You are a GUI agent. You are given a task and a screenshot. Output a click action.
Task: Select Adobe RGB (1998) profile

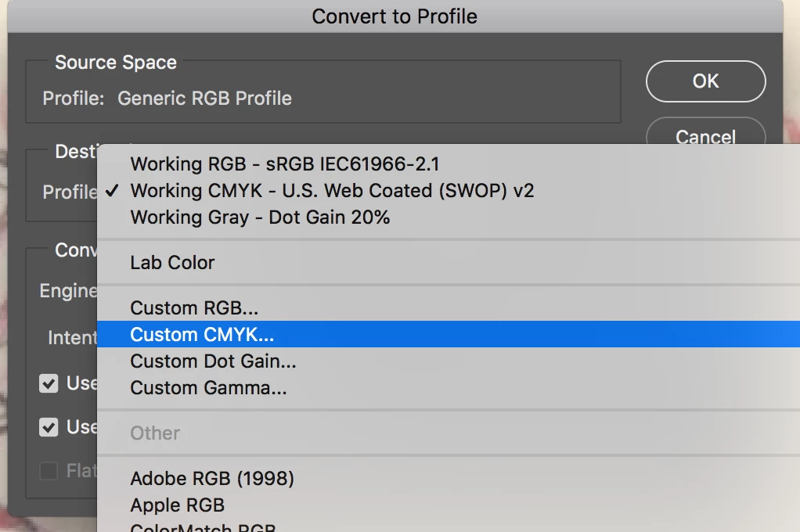[x=212, y=479]
